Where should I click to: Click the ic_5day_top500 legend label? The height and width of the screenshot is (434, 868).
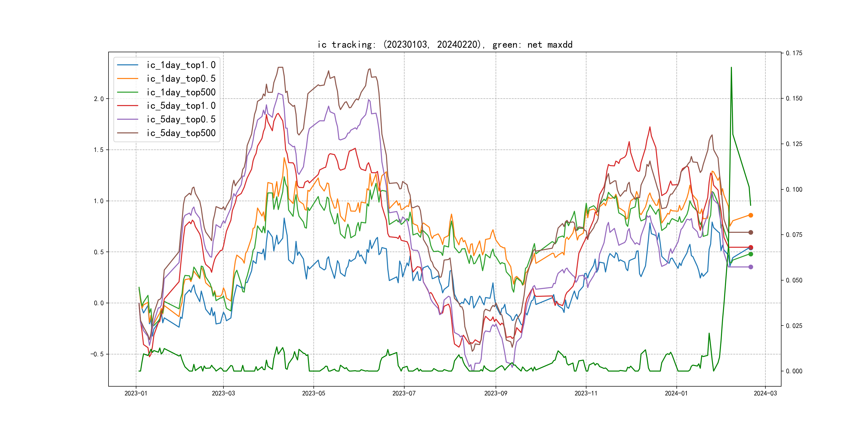click(181, 133)
